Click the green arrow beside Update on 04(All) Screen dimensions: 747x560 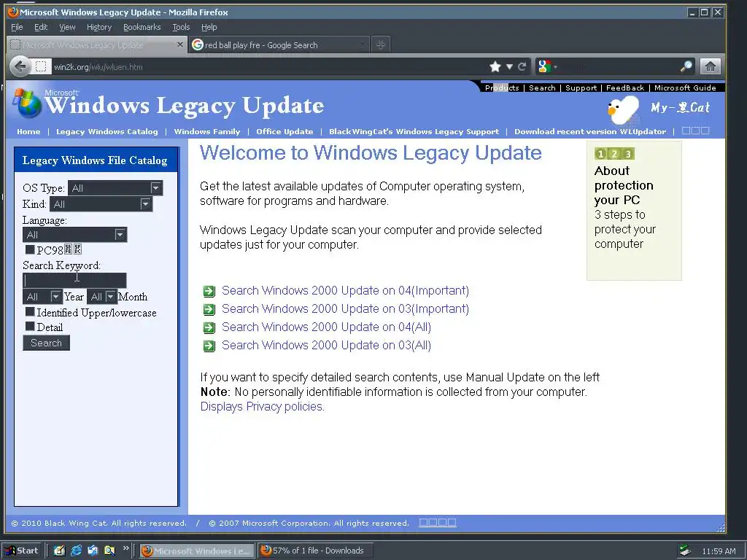(x=209, y=327)
